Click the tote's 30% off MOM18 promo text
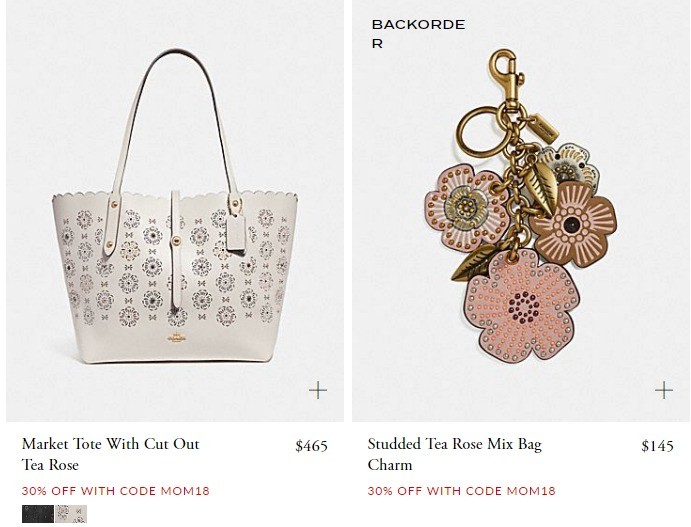The image size is (691, 527). 115,491
